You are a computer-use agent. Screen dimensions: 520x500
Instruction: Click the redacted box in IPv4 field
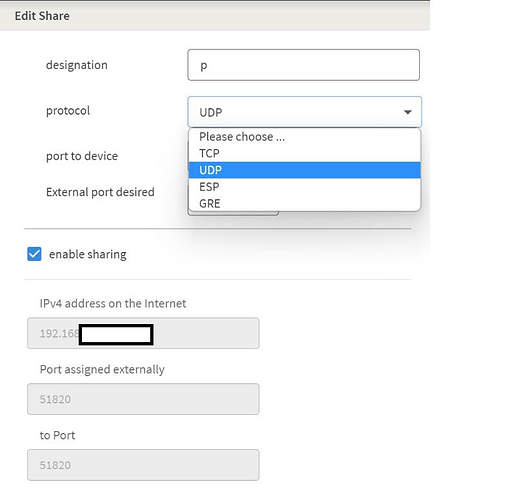pos(116,334)
